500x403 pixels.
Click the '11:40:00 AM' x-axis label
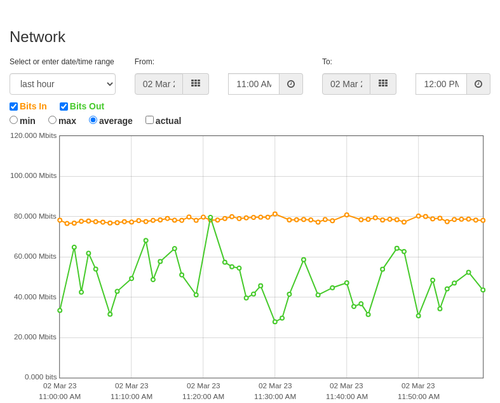(347, 397)
